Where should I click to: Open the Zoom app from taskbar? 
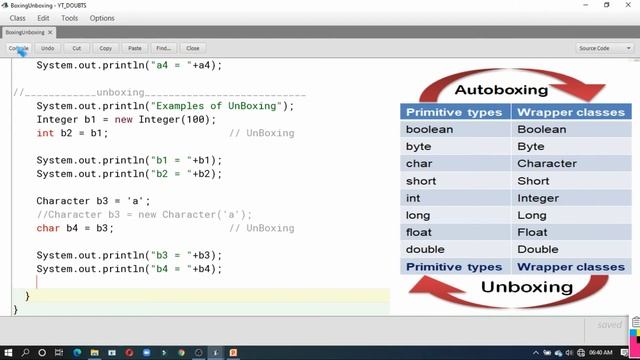[147, 353]
